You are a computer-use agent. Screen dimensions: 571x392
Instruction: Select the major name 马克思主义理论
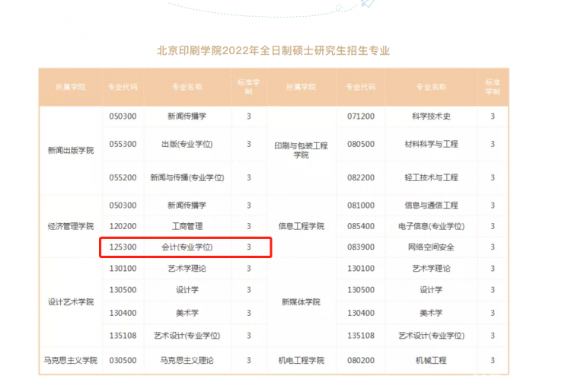[187, 360]
